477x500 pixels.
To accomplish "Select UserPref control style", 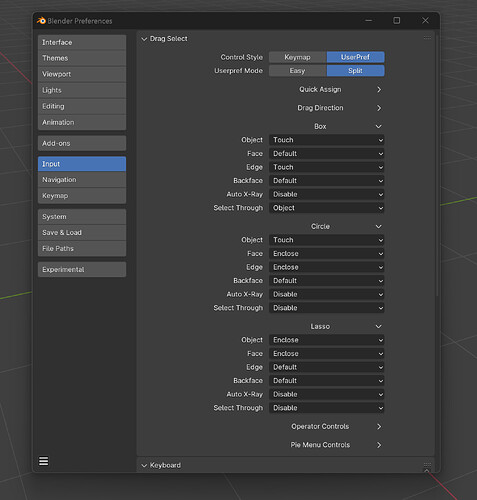I will coord(355,57).
